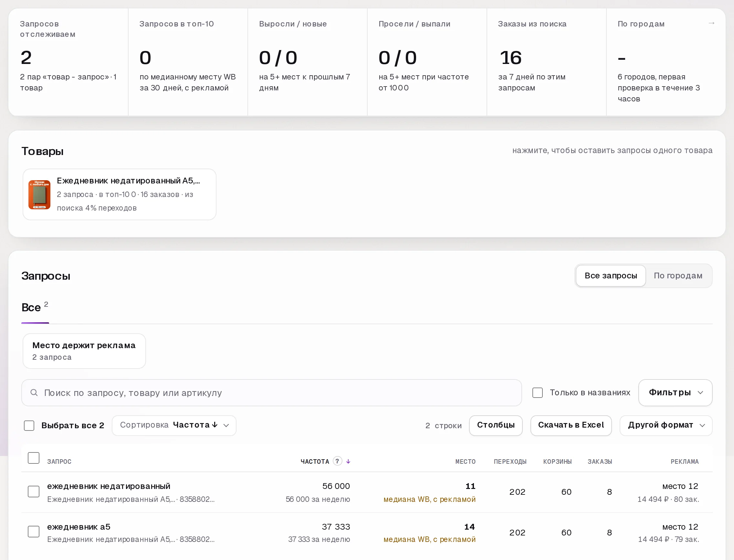
Task: Click Скачать в Excel button
Action: (571, 425)
